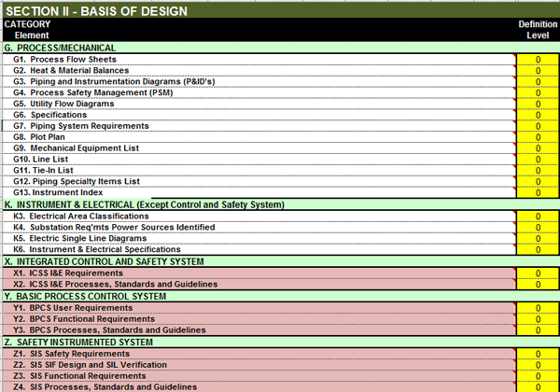Select the G1 Process Flow Sheets cell
Viewport: 560px width, 392px height.
point(74,59)
